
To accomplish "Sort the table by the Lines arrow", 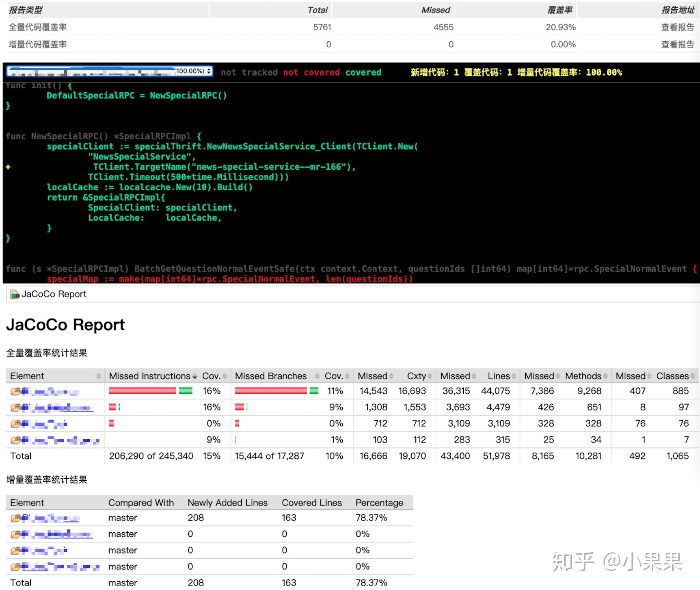I will [514, 376].
